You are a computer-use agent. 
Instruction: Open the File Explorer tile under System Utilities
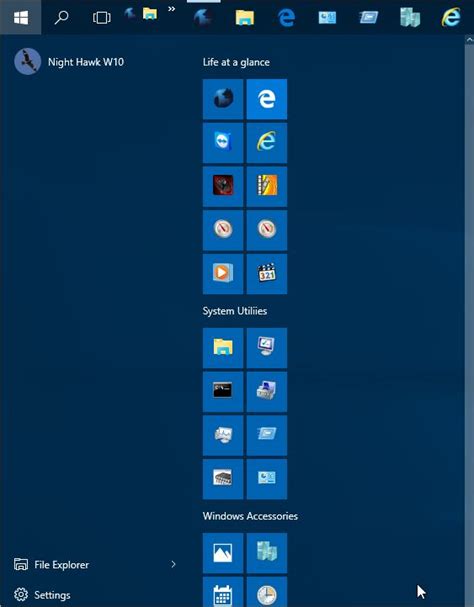click(223, 348)
